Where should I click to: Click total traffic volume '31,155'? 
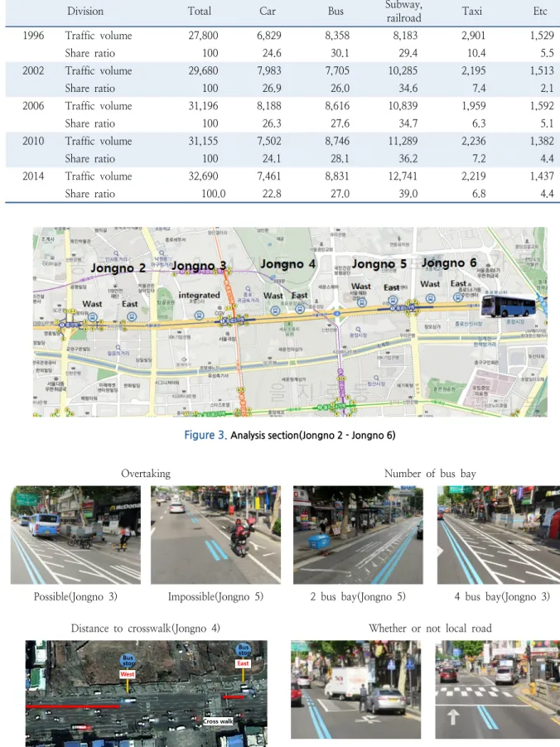204,141
